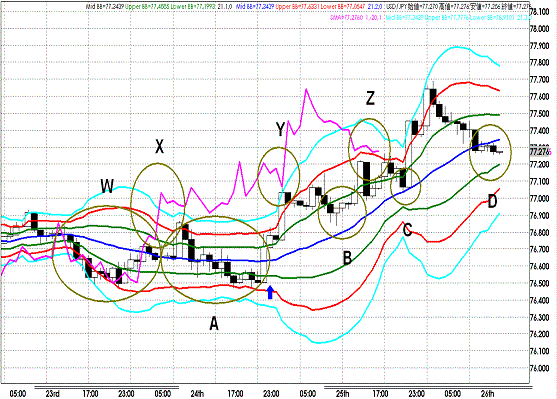This screenshot has height=399, width=557.
Task: Select the highlighted current price 77.276 marker
Action: [x=540, y=152]
